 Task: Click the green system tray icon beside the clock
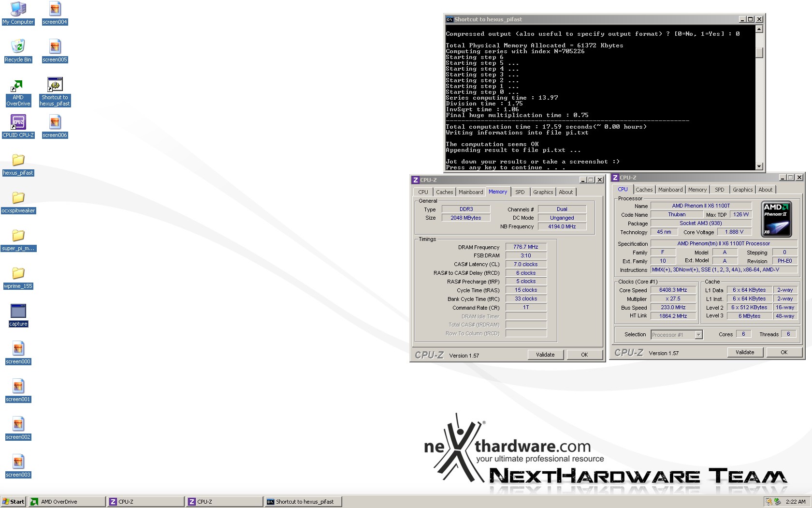coord(777,502)
